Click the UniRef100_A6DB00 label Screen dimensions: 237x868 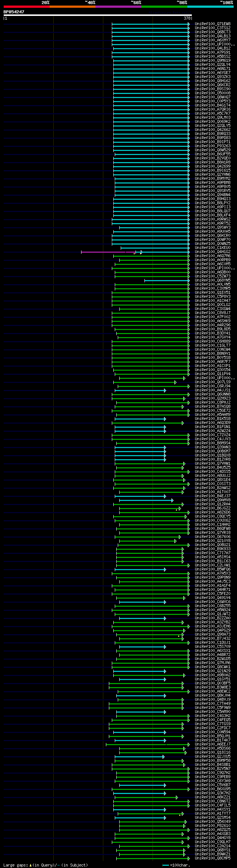[x=213, y=272]
